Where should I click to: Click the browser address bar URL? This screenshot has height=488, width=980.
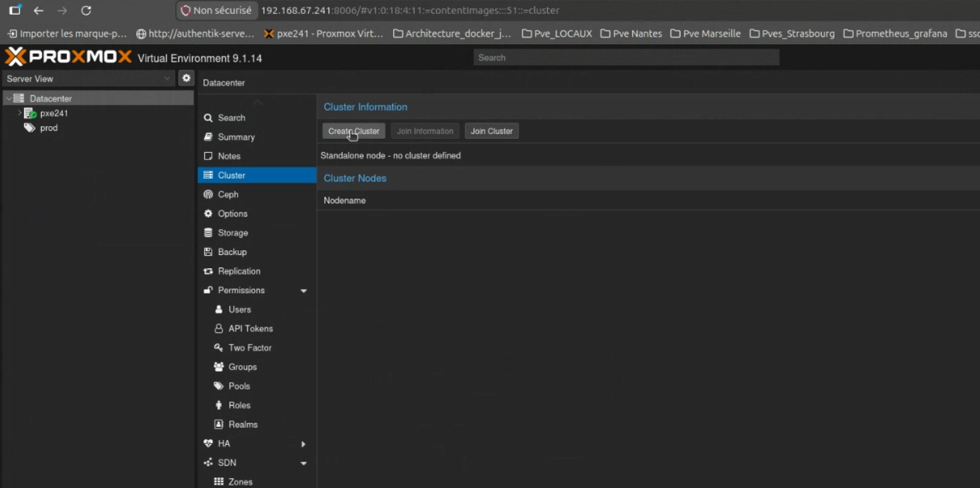click(410, 11)
